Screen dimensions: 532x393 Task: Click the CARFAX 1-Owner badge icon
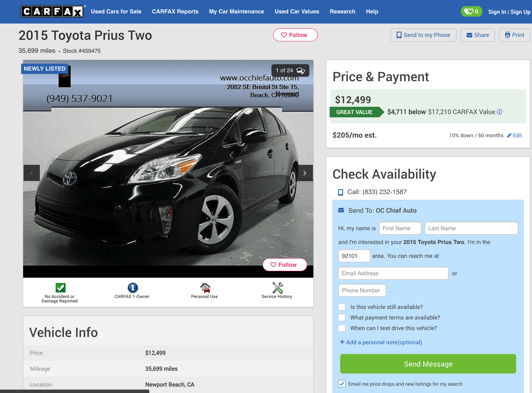coord(133,287)
